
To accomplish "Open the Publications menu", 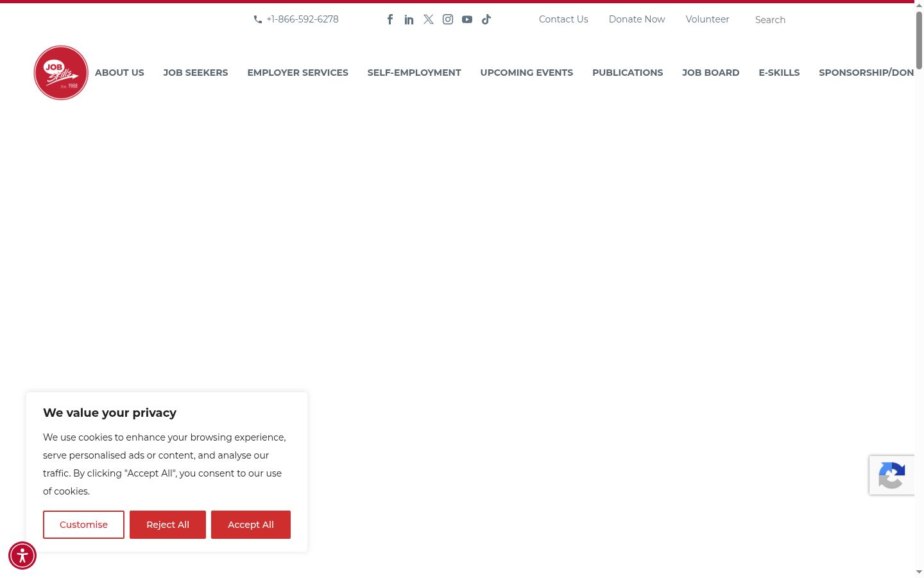I will click(x=628, y=73).
